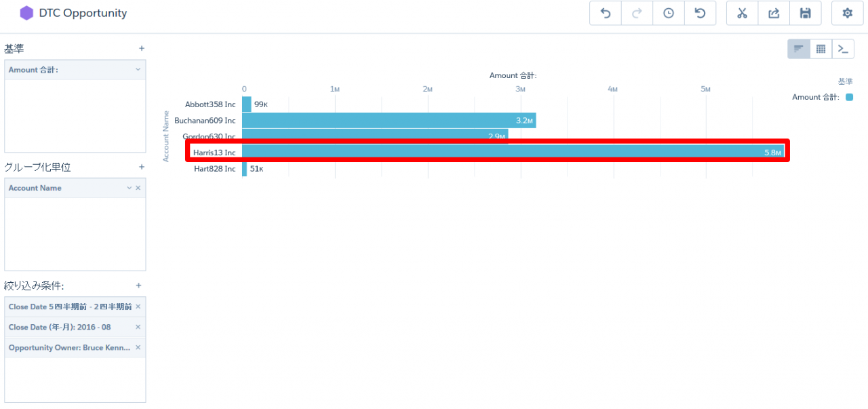Switch to SAQL query mode
The image size is (868, 409).
click(843, 49)
